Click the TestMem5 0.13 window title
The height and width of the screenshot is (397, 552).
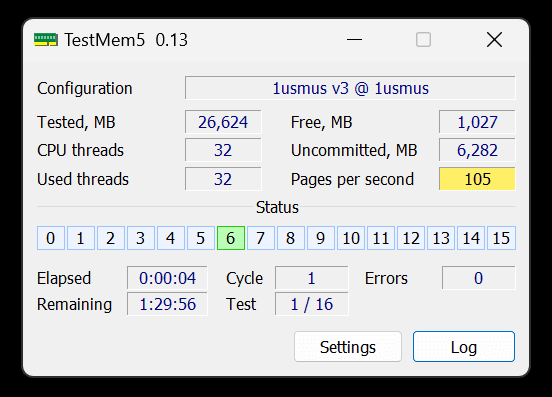click(126, 40)
